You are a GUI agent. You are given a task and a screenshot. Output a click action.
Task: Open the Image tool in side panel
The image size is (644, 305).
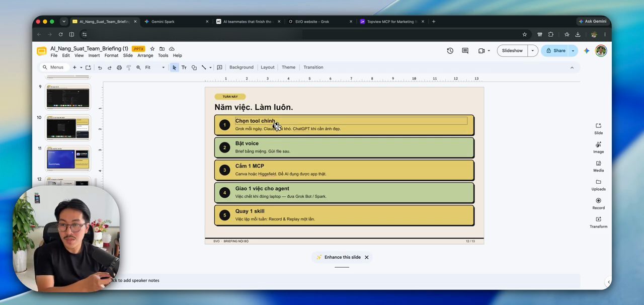[598, 147]
